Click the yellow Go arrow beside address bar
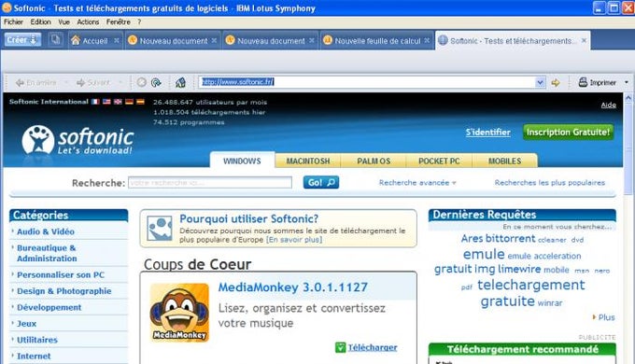The width and height of the screenshot is (635, 364). coord(556,82)
